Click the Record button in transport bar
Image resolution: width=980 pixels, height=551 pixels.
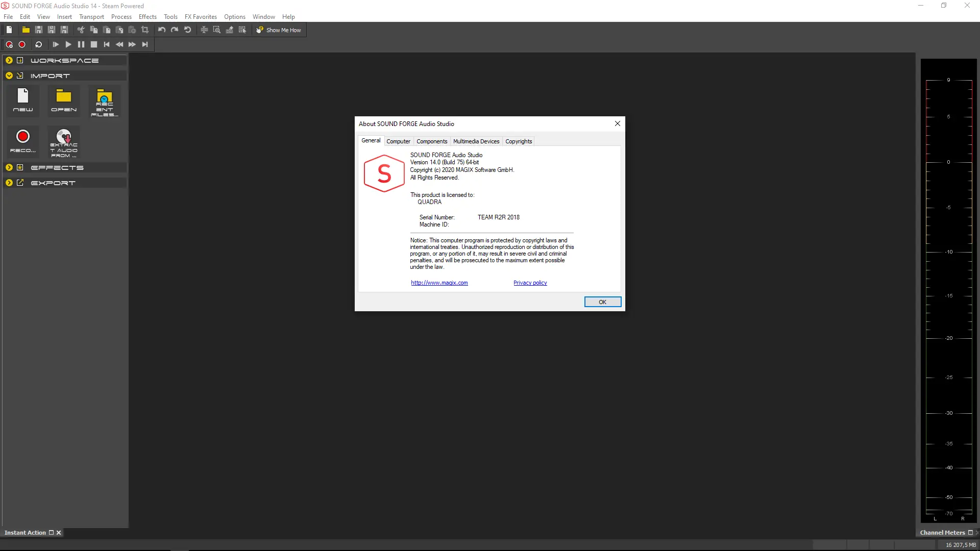coord(22,44)
